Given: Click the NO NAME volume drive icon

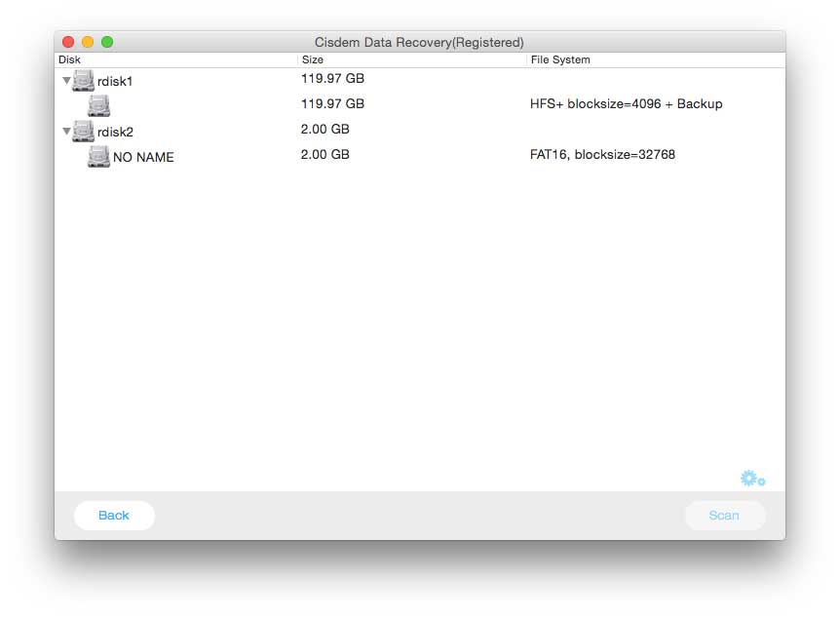Looking at the screenshot, I should pyautogui.click(x=98, y=157).
